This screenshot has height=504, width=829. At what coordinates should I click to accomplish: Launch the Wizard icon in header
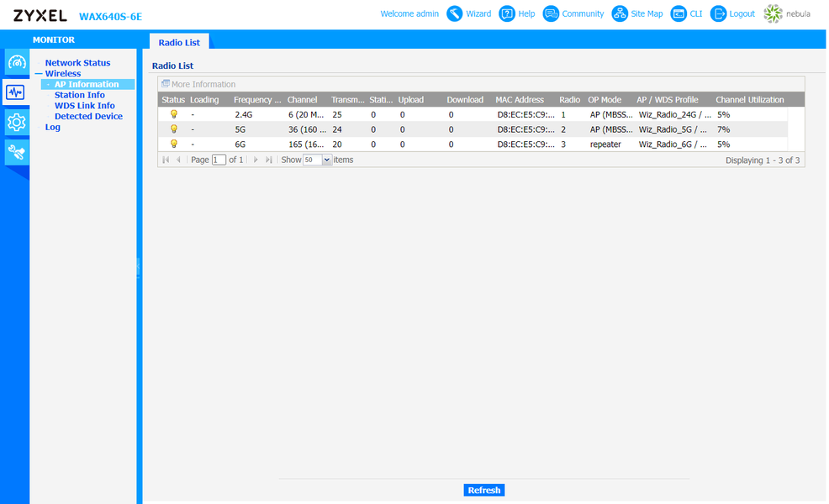(454, 13)
